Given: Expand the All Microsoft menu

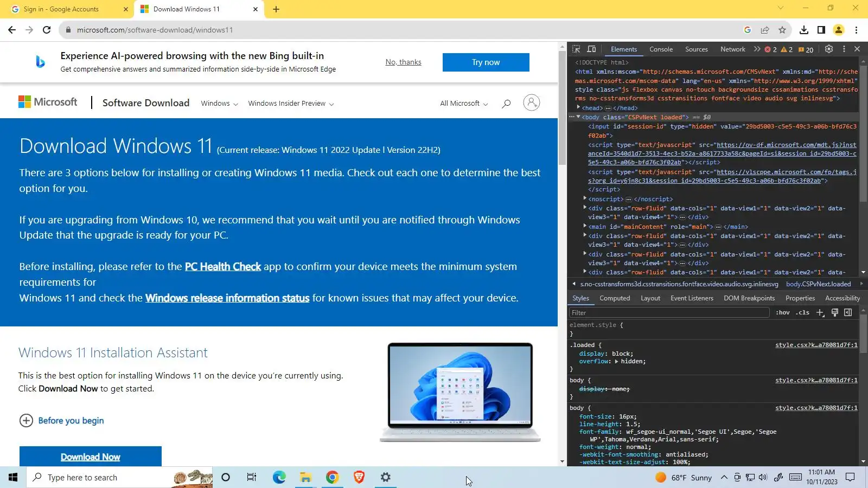Looking at the screenshot, I should pyautogui.click(x=464, y=104).
